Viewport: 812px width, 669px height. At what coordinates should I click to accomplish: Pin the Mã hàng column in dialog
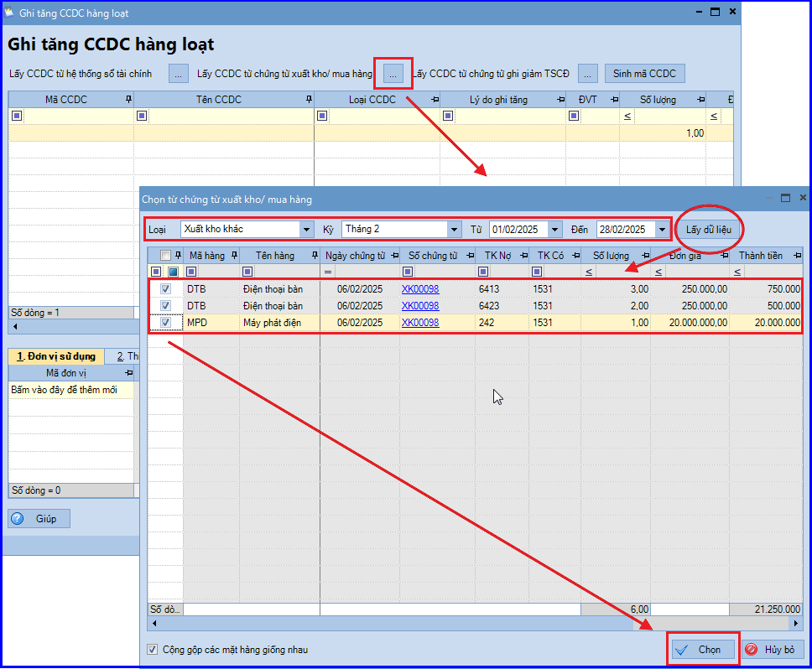pyautogui.click(x=234, y=255)
